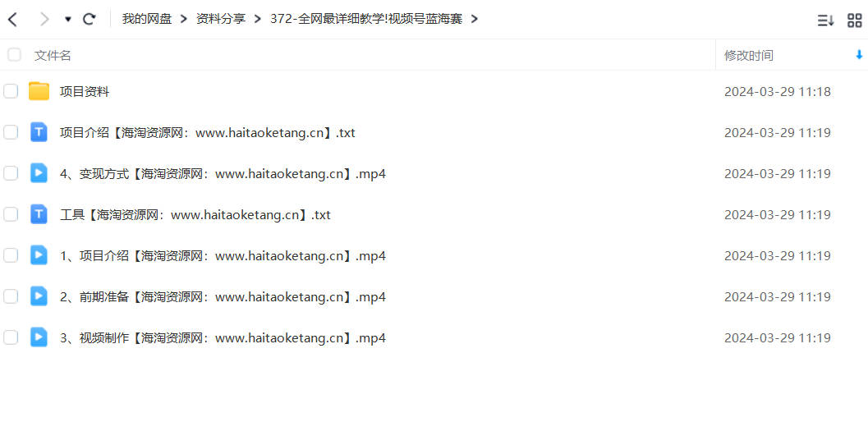
Task: Click the video icon of 1、项目介绍
Action: pyautogui.click(x=39, y=255)
